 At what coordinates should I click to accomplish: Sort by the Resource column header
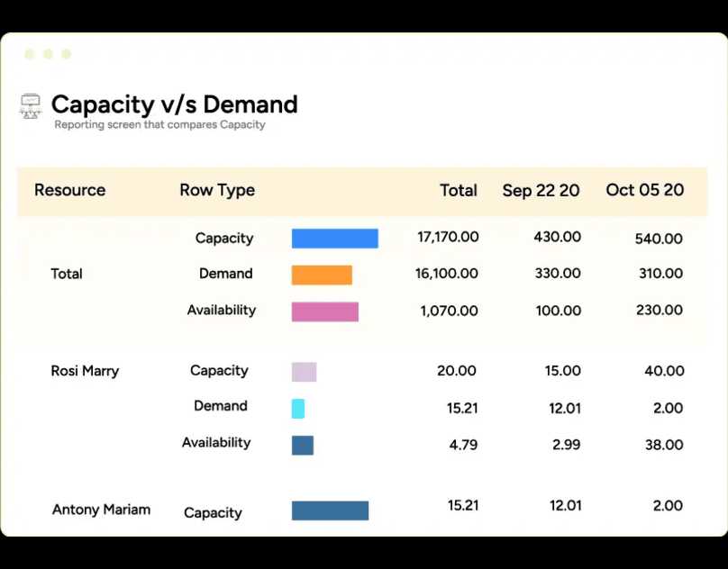69,190
